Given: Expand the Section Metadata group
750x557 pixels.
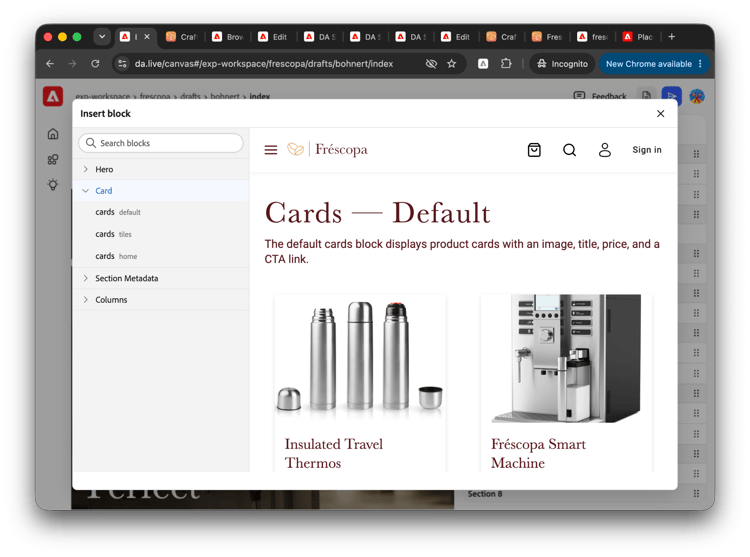Looking at the screenshot, I should point(161,278).
